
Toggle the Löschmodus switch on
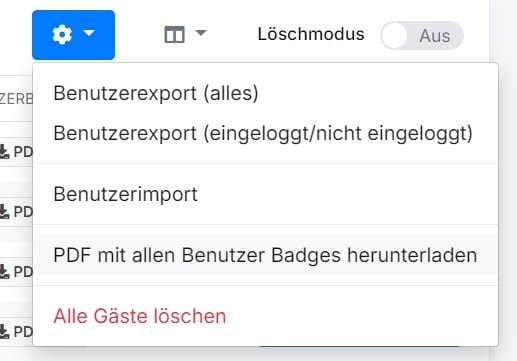[x=422, y=35]
